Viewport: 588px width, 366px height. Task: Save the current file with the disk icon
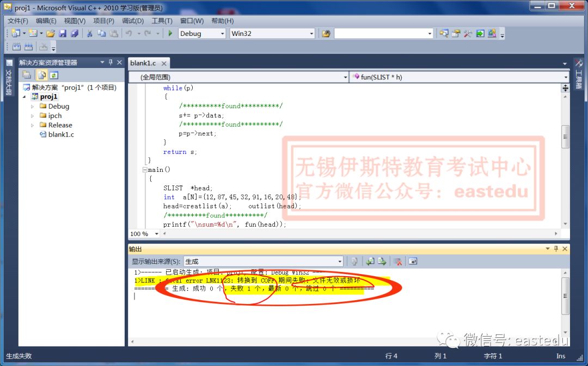pos(63,34)
